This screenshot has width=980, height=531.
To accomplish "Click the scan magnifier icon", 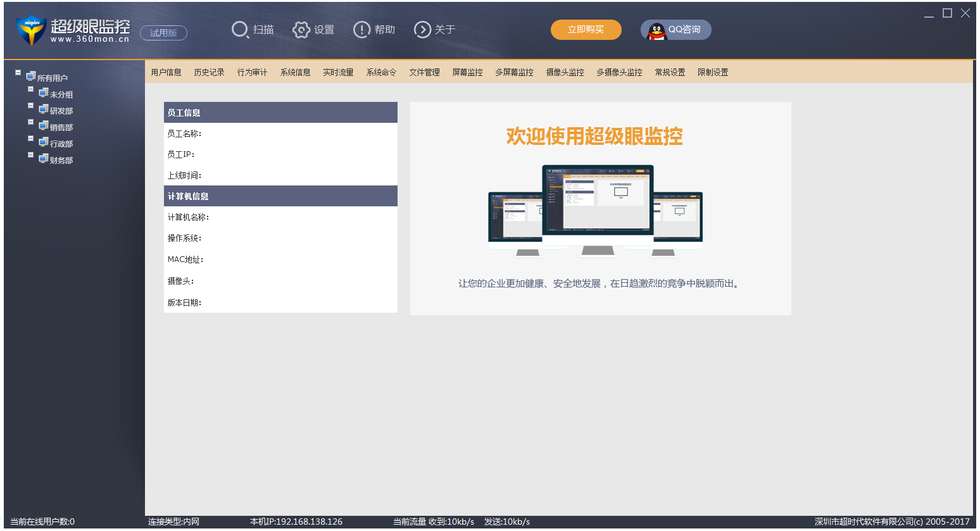I will coord(240,30).
